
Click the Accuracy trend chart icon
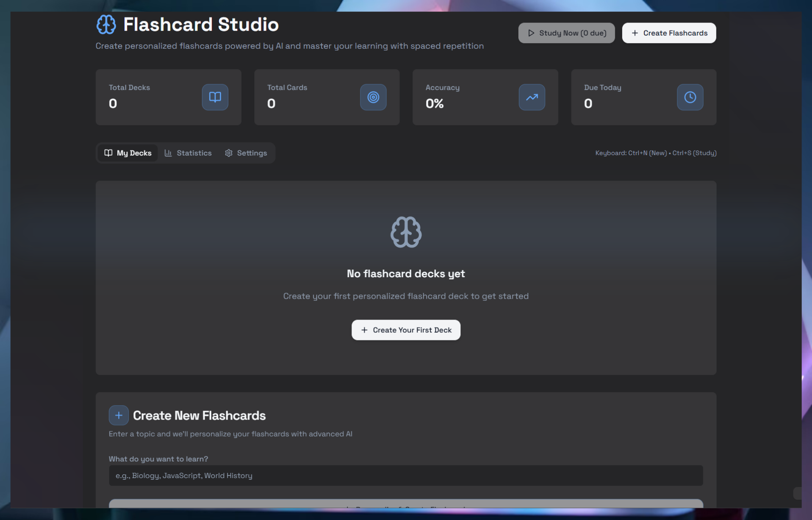coord(532,97)
